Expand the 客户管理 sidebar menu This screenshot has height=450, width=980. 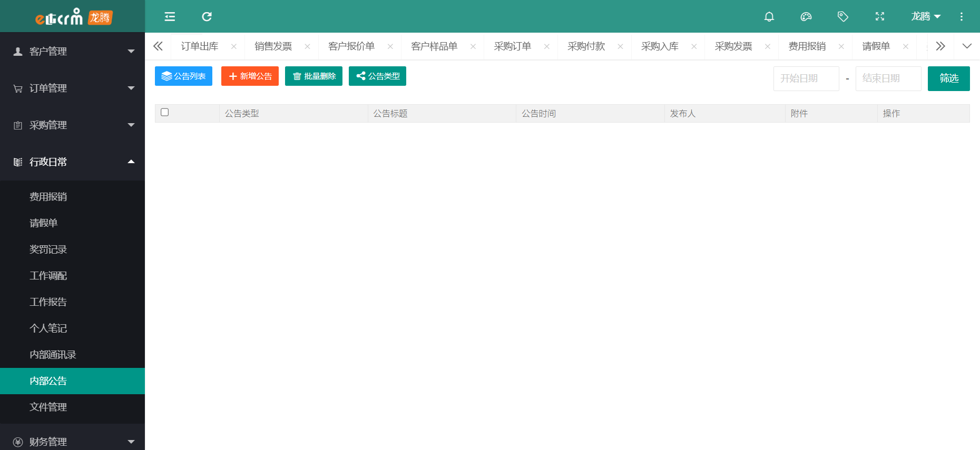(x=72, y=52)
